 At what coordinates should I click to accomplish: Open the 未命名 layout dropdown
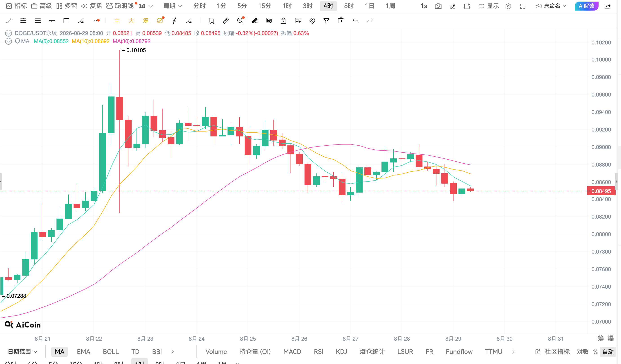click(x=551, y=6)
